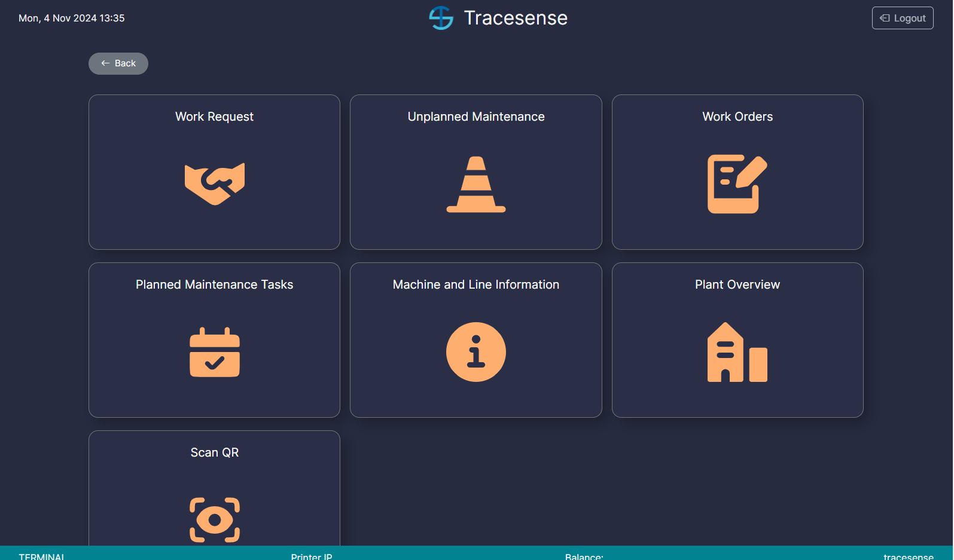Screen dimensions: 954x560
Task: Click the Tracesense logo icon
Action: pyautogui.click(x=441, y=18)
